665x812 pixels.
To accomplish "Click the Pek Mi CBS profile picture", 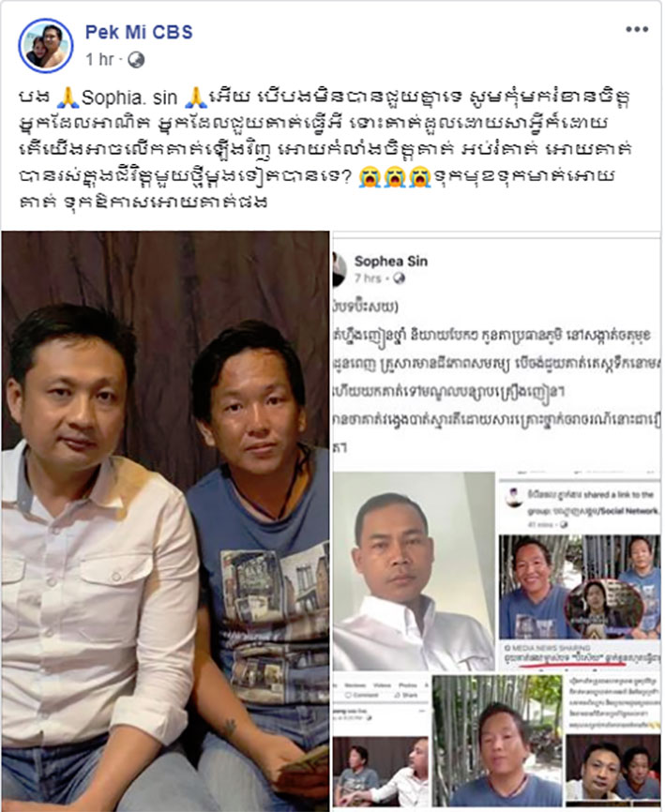I will tap(46, 46).
